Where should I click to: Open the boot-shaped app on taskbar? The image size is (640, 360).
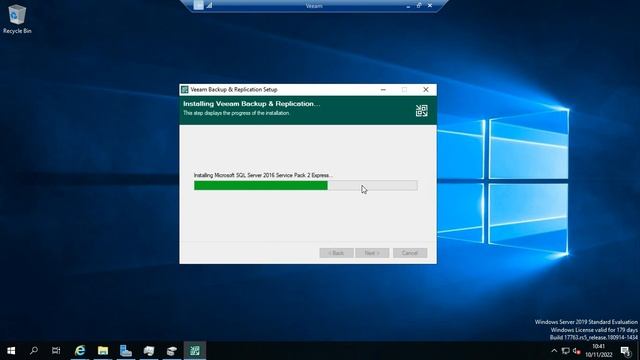(126, 351)
